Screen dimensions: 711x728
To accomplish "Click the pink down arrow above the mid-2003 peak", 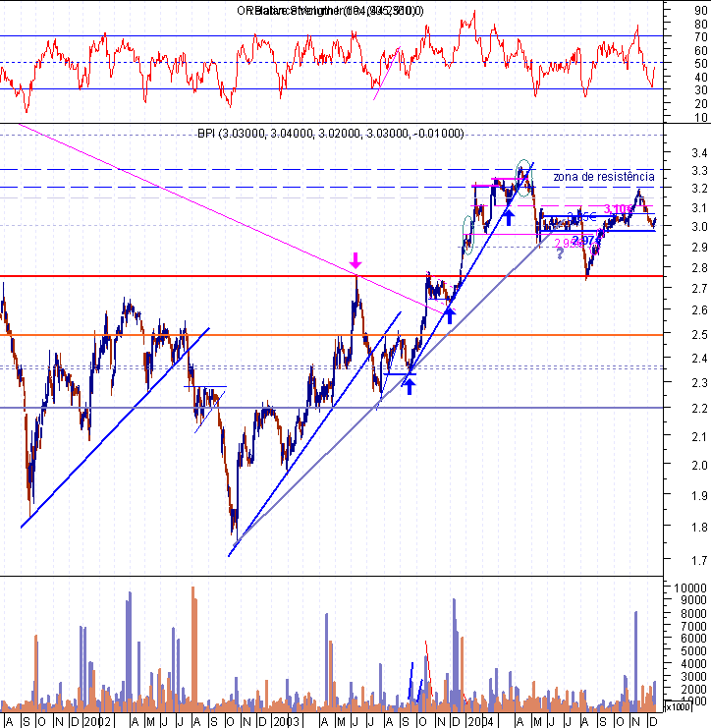I will click(355, 260).
